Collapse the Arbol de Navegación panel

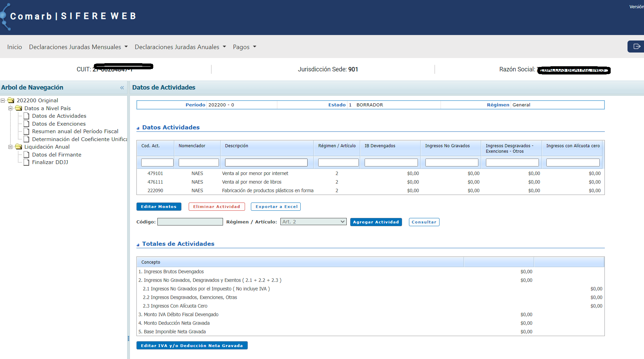coord(122,88)
